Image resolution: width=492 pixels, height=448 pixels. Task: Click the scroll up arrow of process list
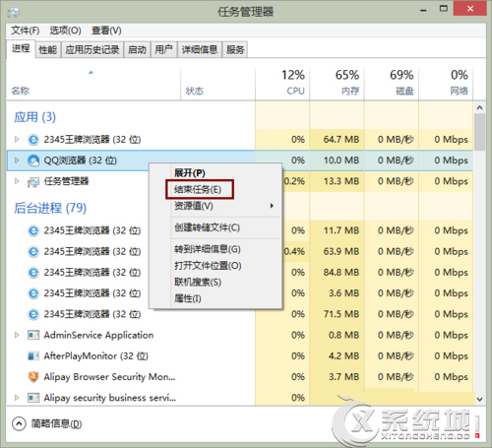[x=479, y=107]
